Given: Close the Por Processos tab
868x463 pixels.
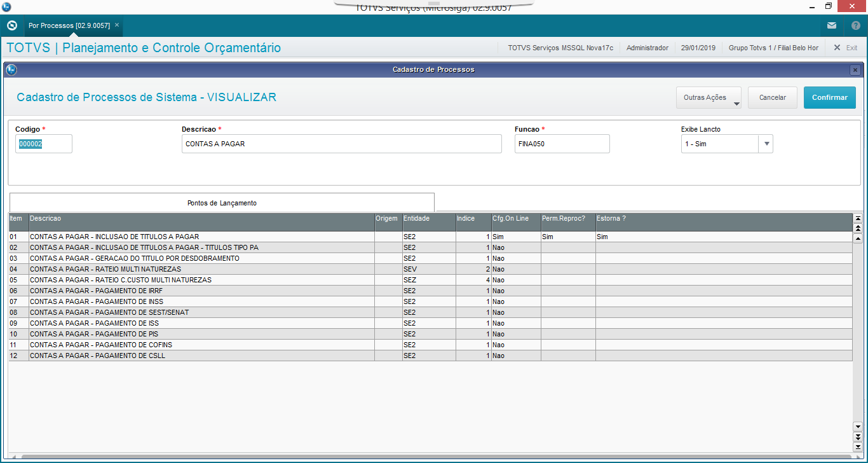Looking at the screenshot, I should [x=117, y=25].
